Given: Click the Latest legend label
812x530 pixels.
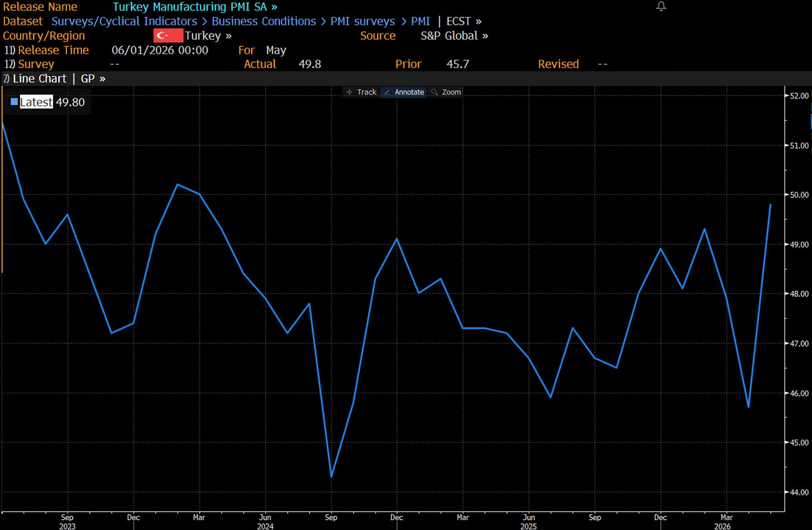Looking at the screenshot, I should point(36,102).
